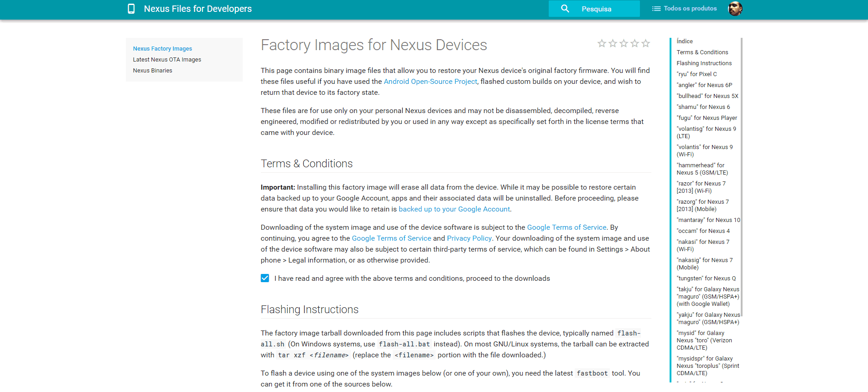The image size is (868, 392).
Task: Open the Privacy Policy link
Action: [469, 238]
